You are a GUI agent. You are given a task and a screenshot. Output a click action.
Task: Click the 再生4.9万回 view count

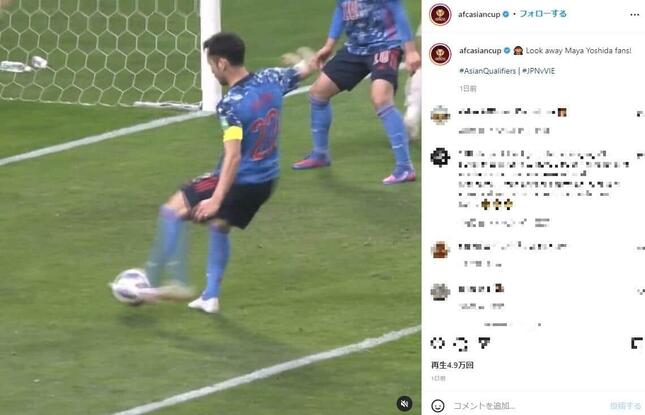[452, 365]
